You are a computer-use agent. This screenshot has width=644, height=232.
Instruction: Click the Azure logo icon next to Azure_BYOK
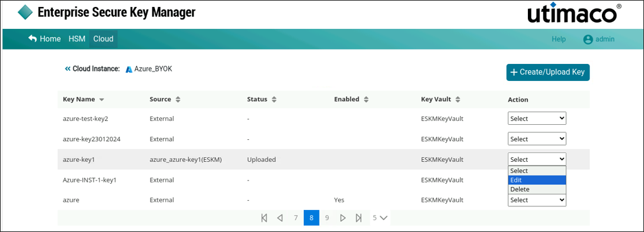click(x=129, y=69)
